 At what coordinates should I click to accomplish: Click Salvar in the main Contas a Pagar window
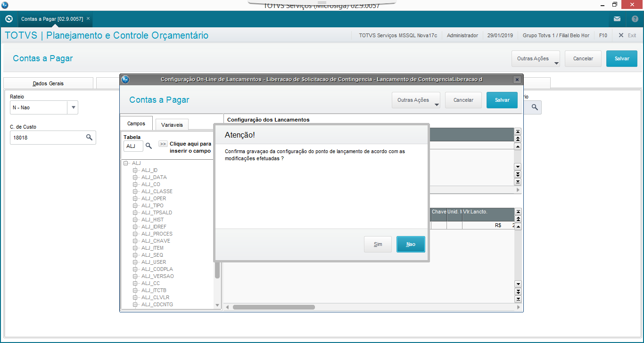coord(622,58)
